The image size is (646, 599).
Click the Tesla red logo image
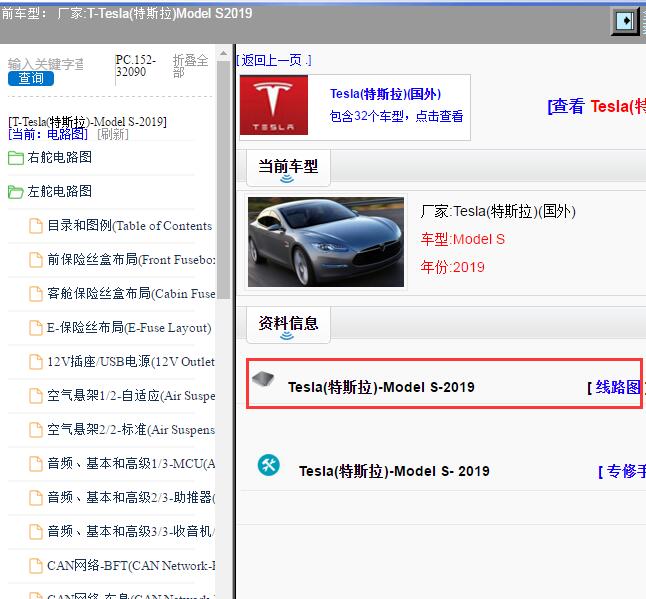[x=274, y=105]
